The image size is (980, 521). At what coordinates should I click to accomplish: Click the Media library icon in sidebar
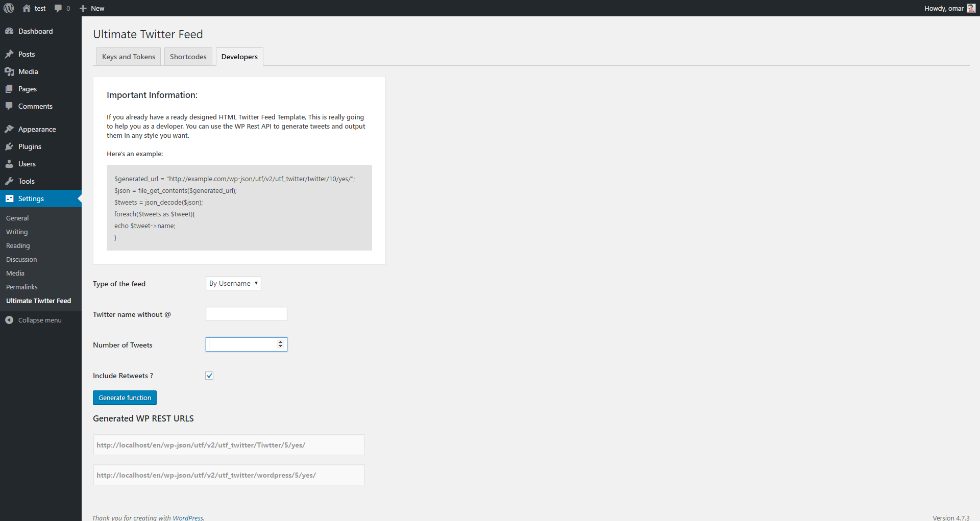tap(9, 71)
